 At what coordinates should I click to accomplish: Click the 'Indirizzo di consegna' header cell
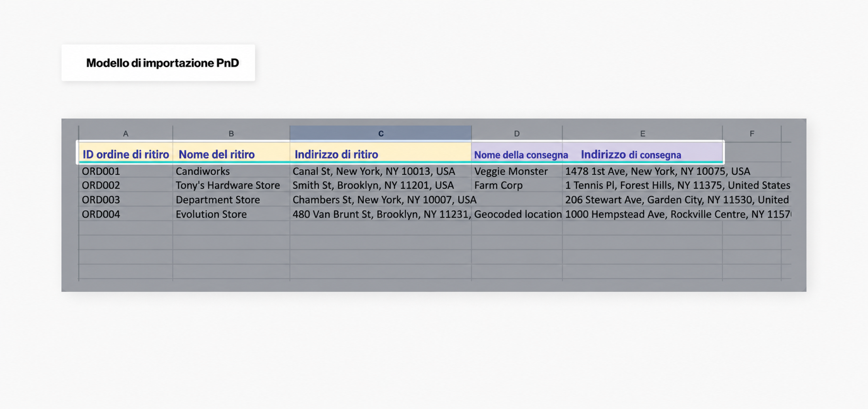[x=642, y=153]
